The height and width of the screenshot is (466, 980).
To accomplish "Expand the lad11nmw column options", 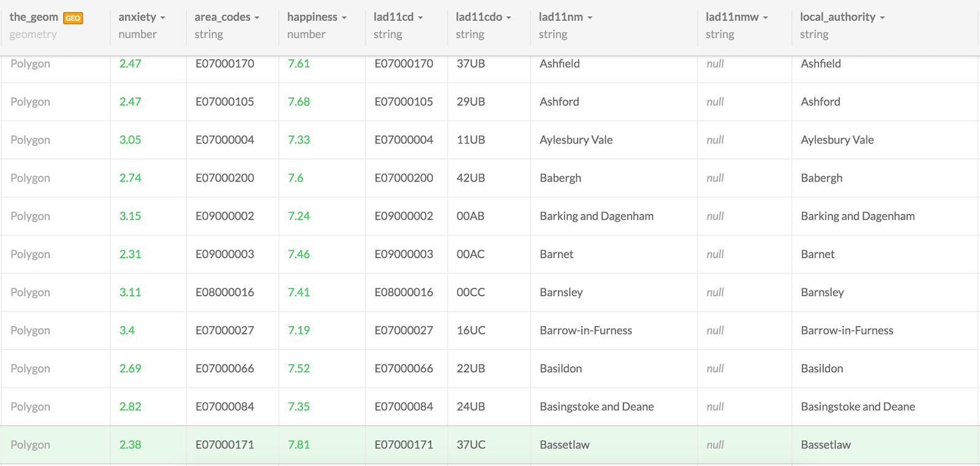I will click(x=766, y=18).
